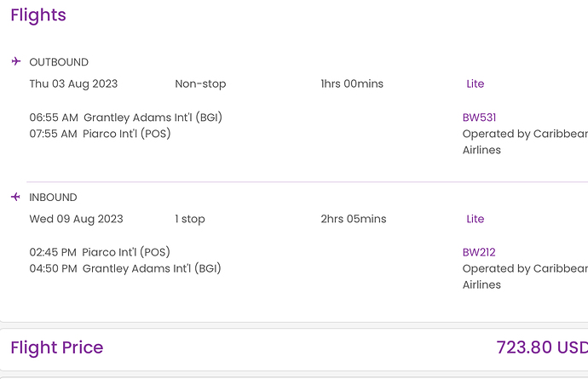
Task: Click the 1hrs 00mins duration text
Action: click(x=352, y=83)
